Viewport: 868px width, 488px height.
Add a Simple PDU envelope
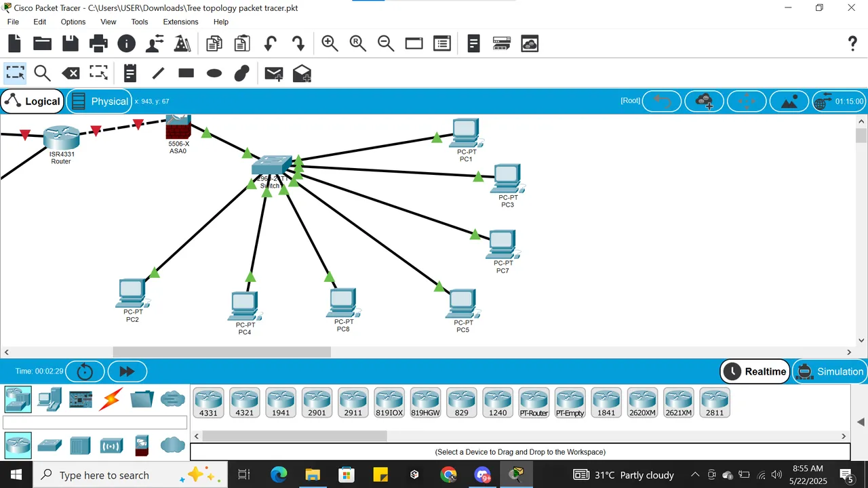click(274, 73)
